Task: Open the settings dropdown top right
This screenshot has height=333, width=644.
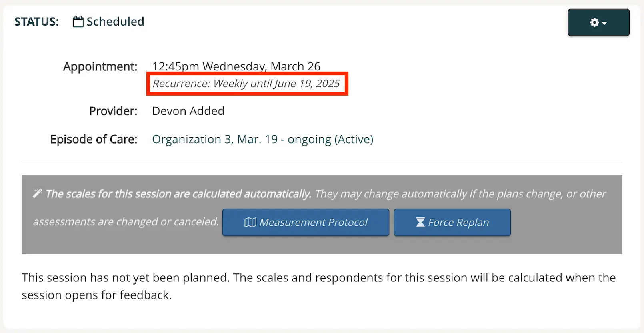Action: coord(598,23)
